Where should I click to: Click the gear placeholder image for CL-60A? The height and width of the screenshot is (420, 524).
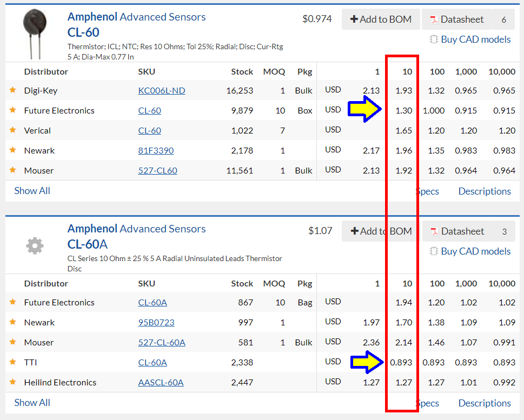[35, 246]
